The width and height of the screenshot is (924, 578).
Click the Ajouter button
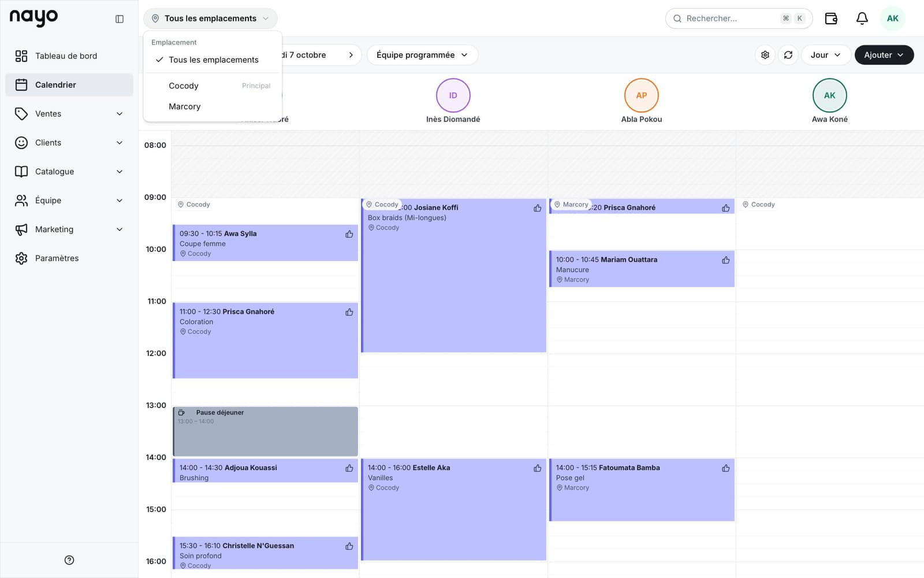point(884,55)
